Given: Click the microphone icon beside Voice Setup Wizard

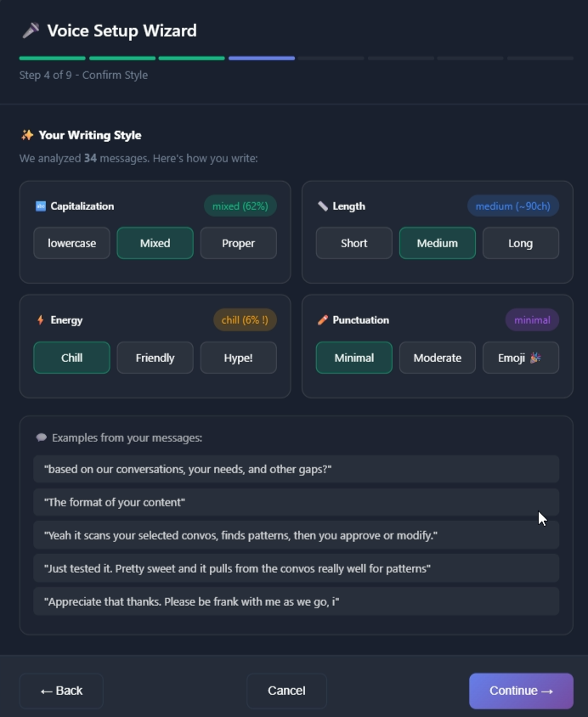Looking at the screenshot, I should click(31, 31).
